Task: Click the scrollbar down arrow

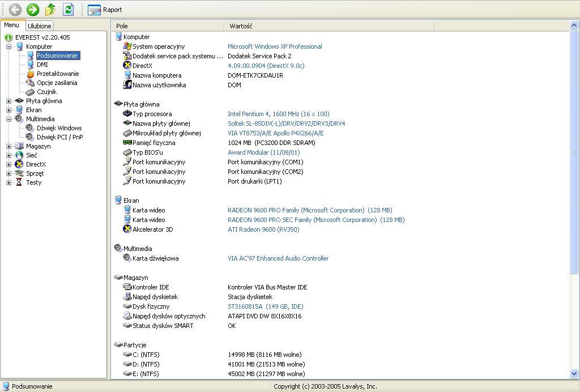Action: (574, 374)
